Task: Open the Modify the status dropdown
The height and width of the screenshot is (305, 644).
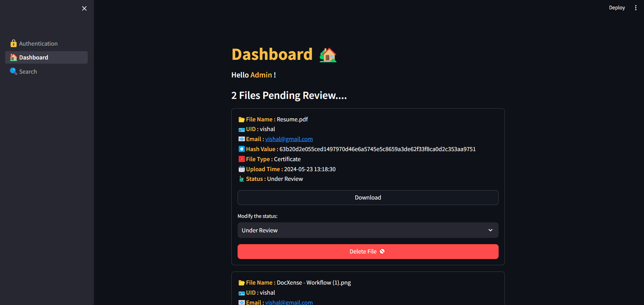Action: 368,230
